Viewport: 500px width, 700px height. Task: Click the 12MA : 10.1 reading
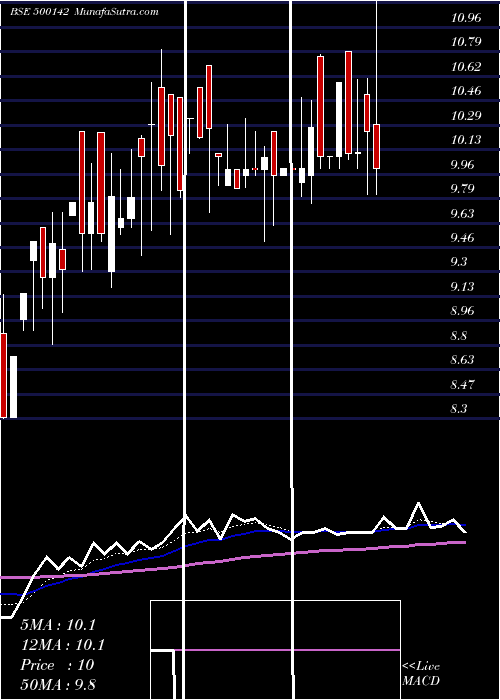(x=62, y=645)
